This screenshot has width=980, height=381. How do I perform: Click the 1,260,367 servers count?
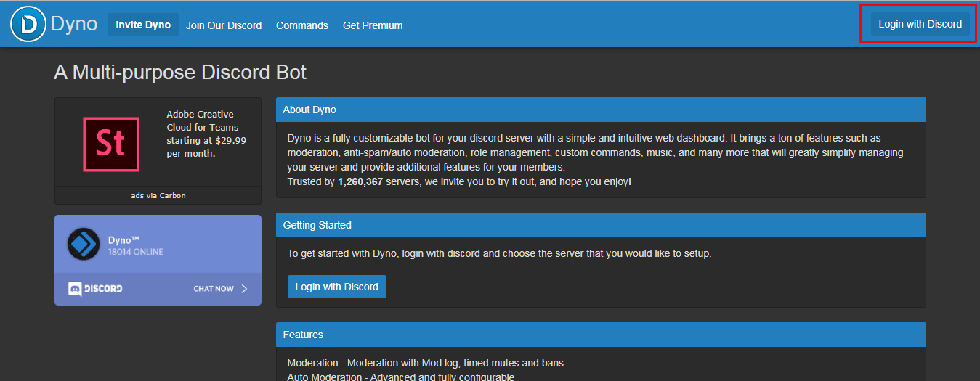click(360, 181)
